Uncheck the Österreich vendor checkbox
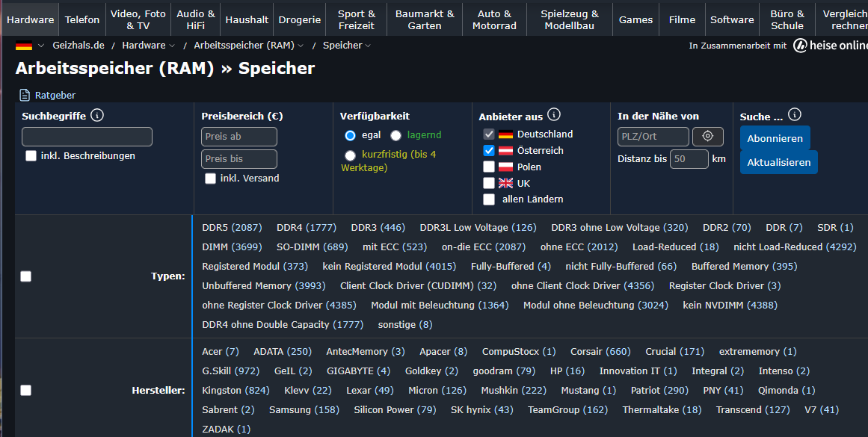 [x=489, y=150]
